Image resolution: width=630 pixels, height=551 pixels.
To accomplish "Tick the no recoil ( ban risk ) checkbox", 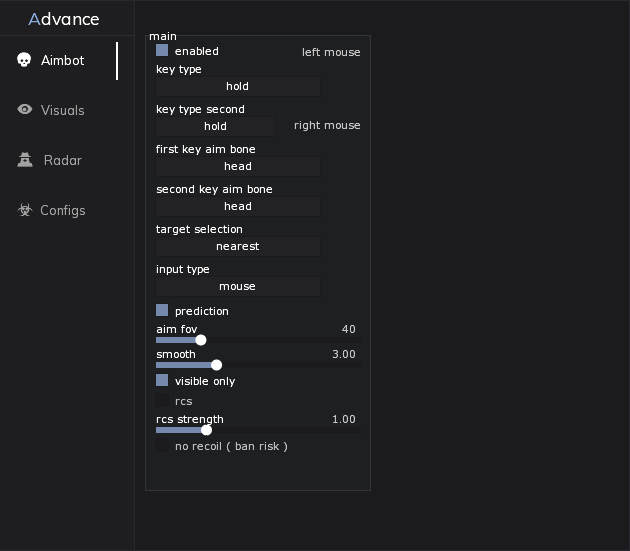I will [x=162, y=446].
